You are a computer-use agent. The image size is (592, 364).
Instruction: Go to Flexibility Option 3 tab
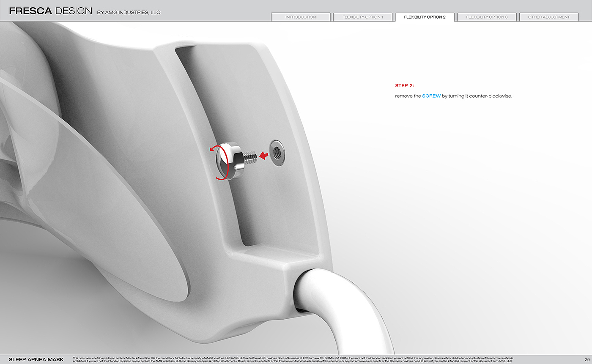[x=487, y=17]
